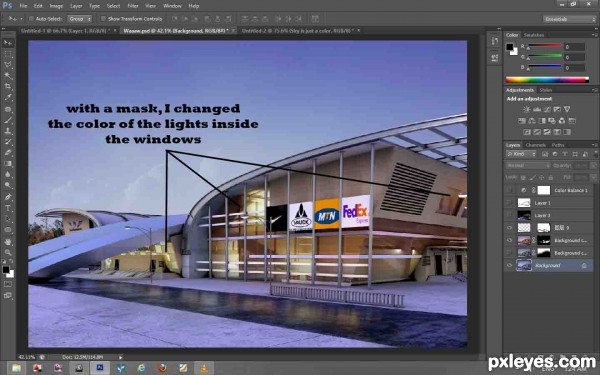Select the Color Balance 1 layer mask thumbnail
600x375 pixels.
tap(544, 190)
